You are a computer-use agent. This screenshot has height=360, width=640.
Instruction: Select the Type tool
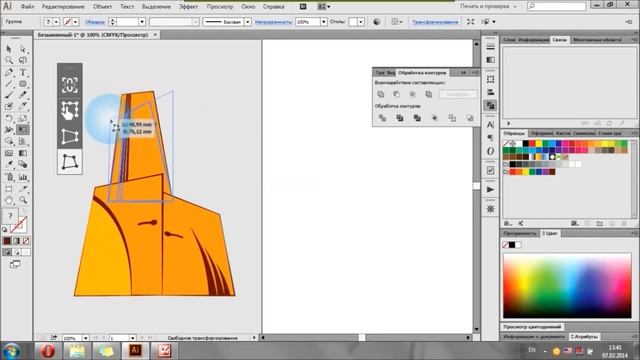point(23,73)
